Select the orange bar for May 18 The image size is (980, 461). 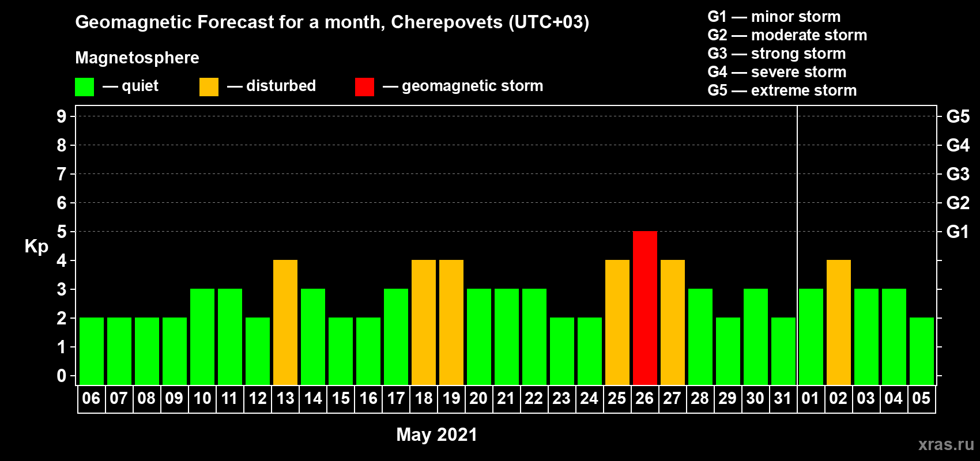[x=424, y=323]
